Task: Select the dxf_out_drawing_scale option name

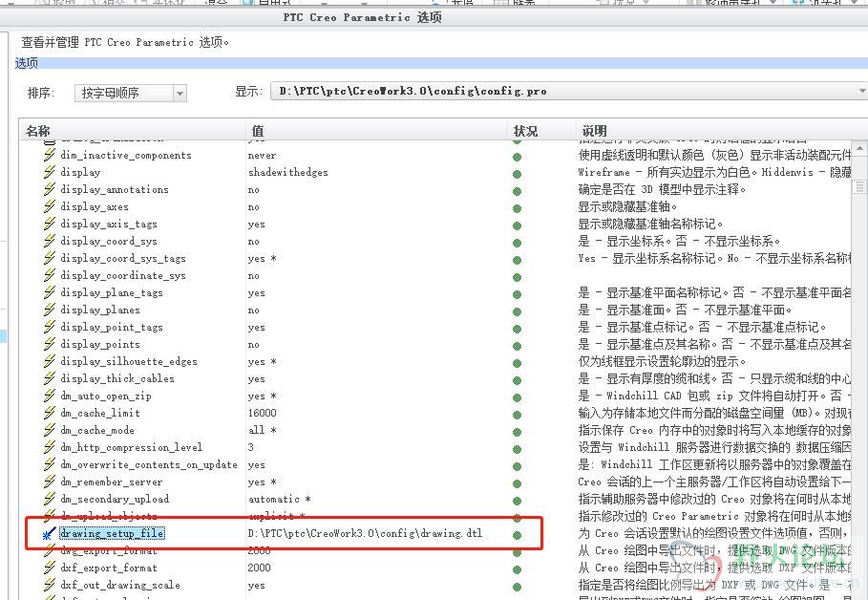Action: 120,585
